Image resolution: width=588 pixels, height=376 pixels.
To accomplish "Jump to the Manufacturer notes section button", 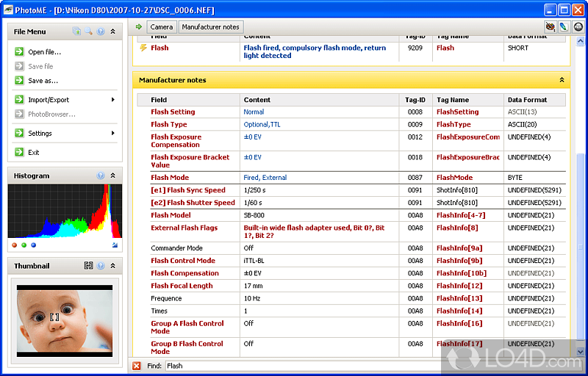I will [x=210, y=27].
